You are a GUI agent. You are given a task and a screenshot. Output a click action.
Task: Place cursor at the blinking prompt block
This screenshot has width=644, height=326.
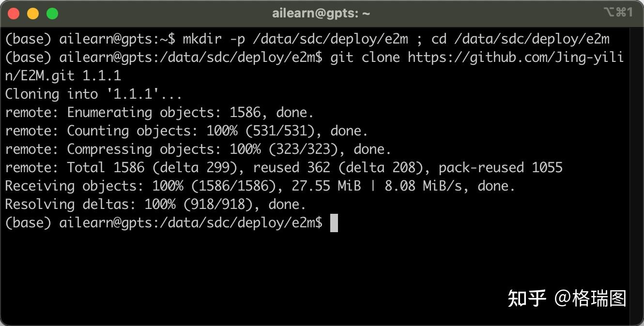[334, 223]
